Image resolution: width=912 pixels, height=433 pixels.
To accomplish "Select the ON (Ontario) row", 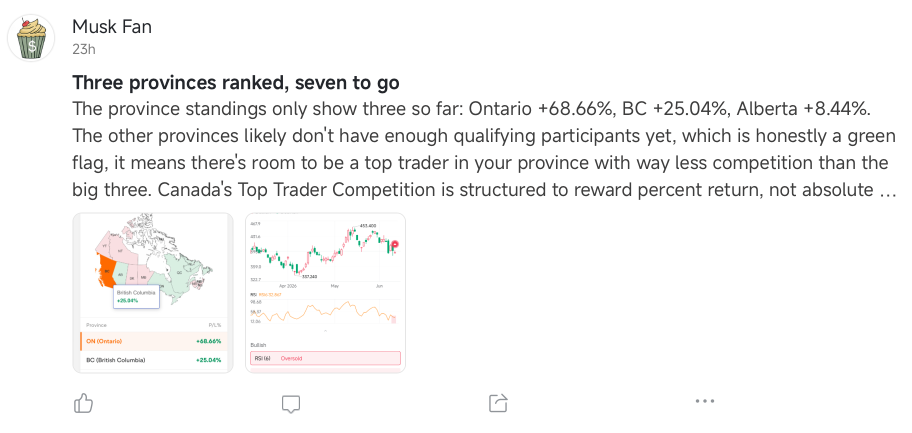I will pos(154,341).
